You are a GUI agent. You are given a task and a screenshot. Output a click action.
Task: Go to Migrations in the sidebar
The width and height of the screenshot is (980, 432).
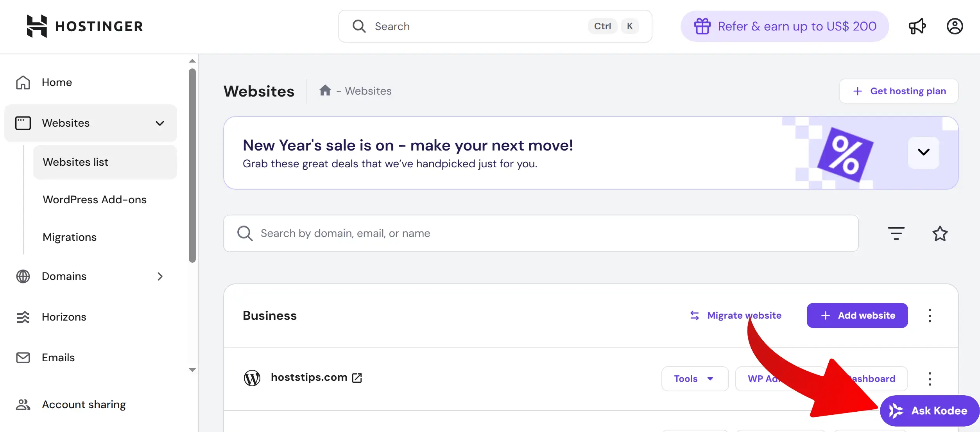point(70,237)
